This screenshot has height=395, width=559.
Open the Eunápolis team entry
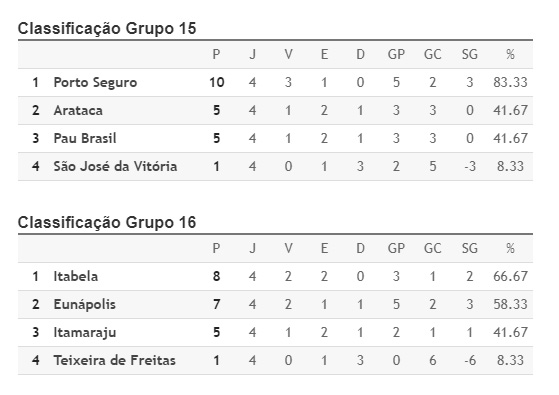(84, 304)
